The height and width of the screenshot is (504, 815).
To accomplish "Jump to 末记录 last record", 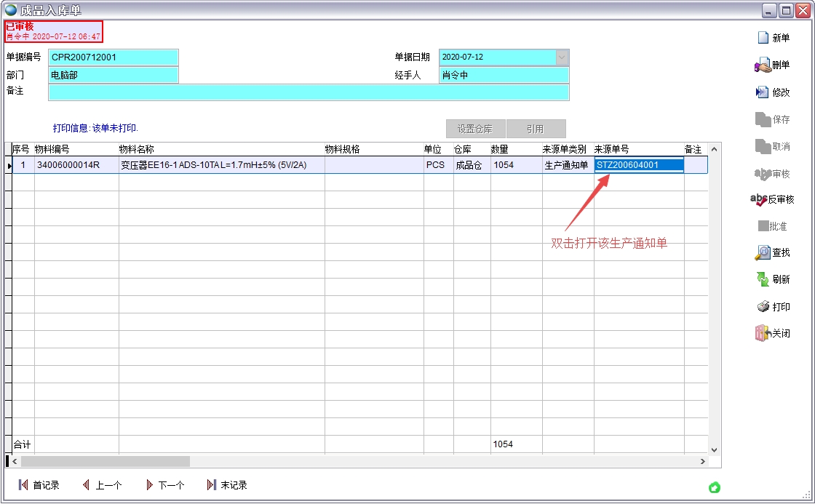I will pos(212,485).
